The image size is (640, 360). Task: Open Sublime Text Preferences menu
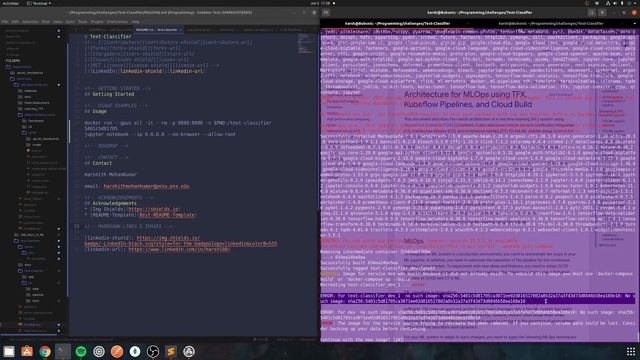118,22
